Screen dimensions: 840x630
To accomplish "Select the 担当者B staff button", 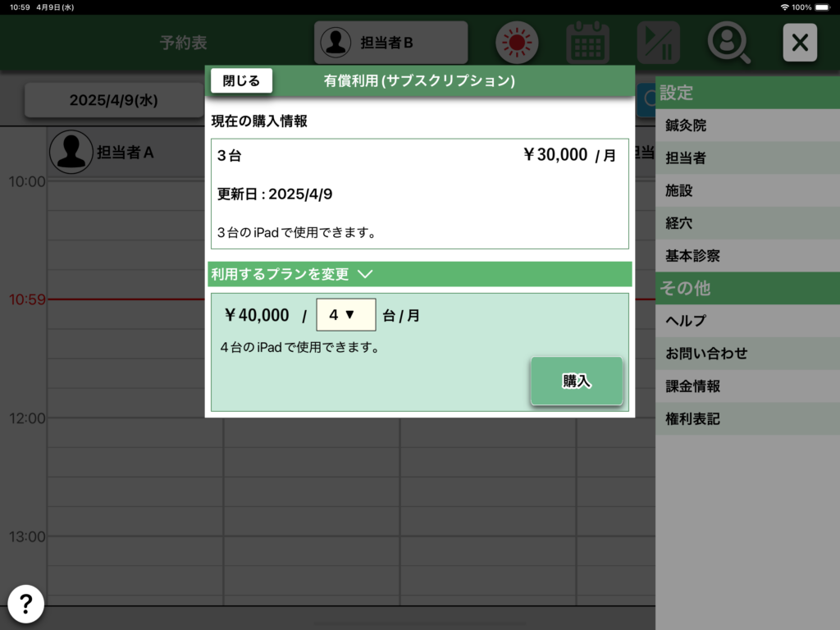I will (x=390, y=43).
